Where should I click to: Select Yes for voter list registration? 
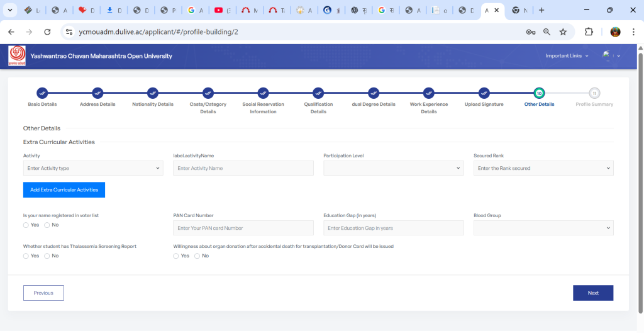(26, 225)
